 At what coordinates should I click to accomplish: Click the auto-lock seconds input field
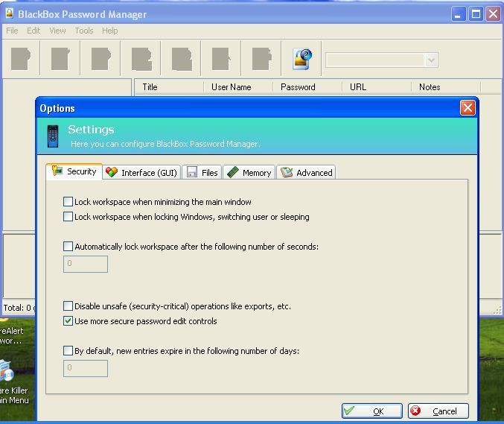(86, 264)
